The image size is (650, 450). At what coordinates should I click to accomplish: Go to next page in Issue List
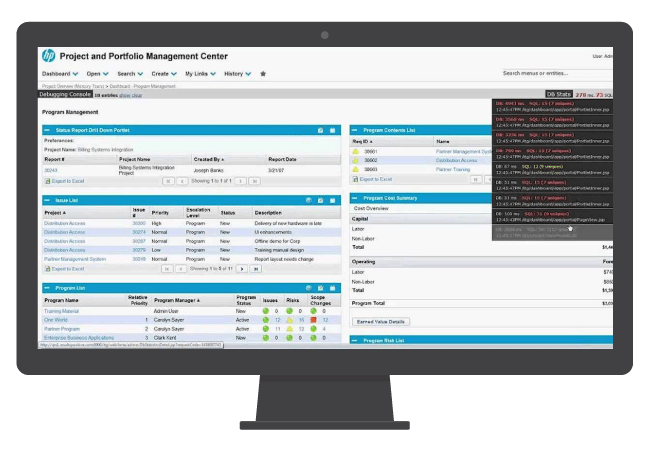click(242, 269)
